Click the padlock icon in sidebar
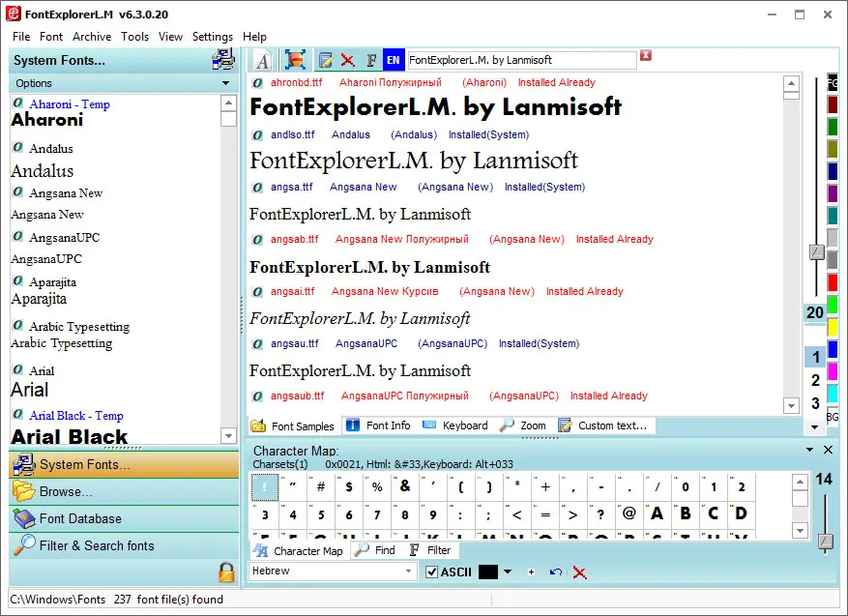The height and width of the screenshot is (616, 848). click(226, 572)
